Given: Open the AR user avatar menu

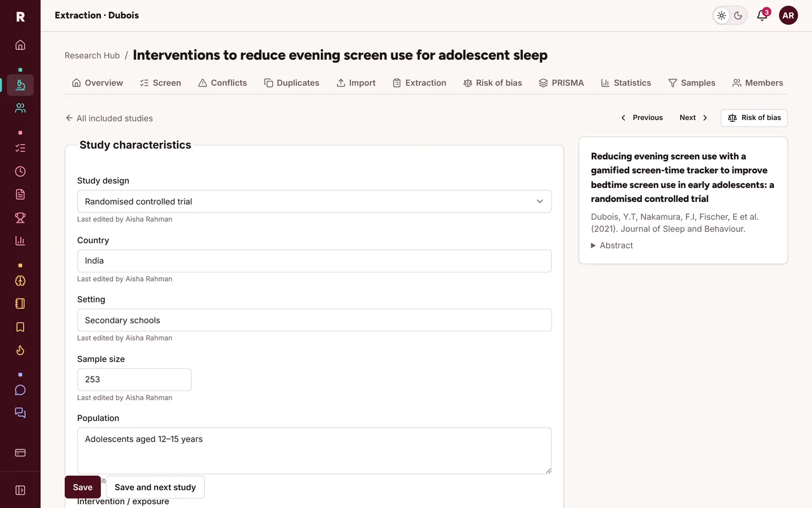Looking at the screenshot, I should (x=789, y=15).
